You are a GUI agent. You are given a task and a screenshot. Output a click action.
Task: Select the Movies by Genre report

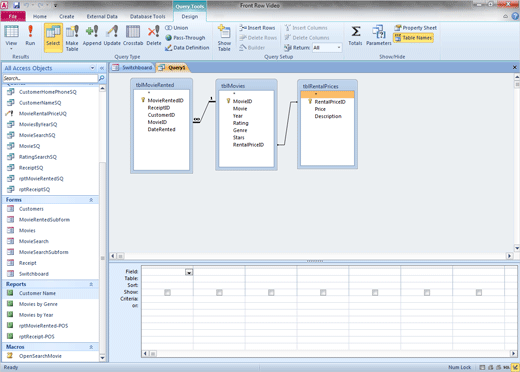click(x=38, y=304)
